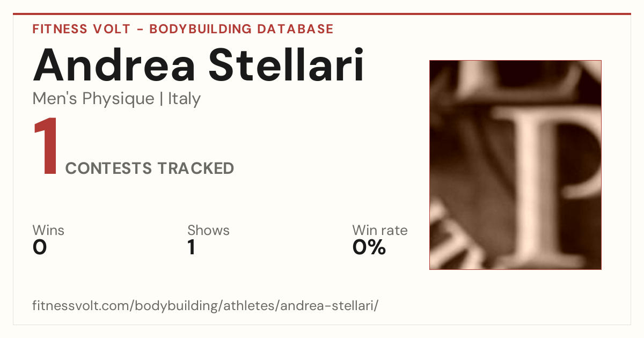The image size is (644, 338).
Task: Click the Wins label
Action: pos(48,231)
